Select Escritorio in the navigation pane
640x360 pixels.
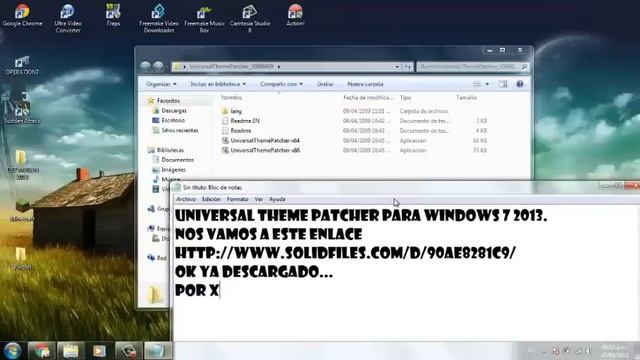[173, 120]
